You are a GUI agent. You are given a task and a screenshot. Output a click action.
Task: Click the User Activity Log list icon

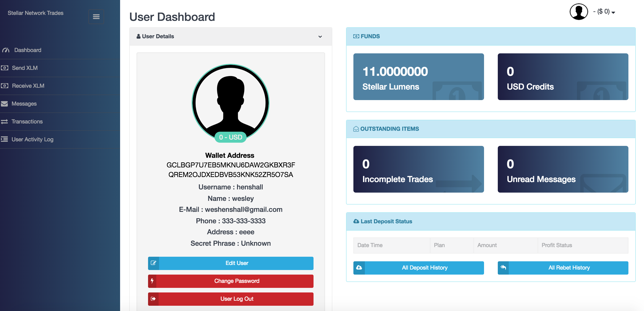coord(5,139)
